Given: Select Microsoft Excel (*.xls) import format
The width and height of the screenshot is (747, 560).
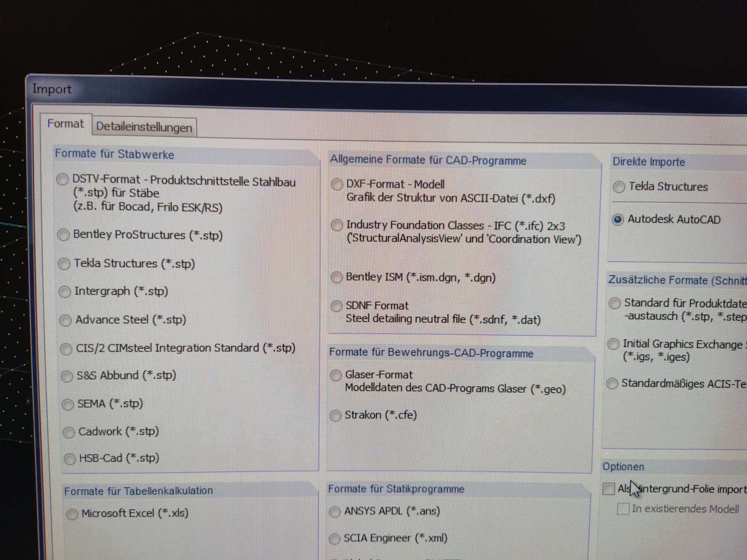Looking at the screenshot, I should (x=72, y=514).
